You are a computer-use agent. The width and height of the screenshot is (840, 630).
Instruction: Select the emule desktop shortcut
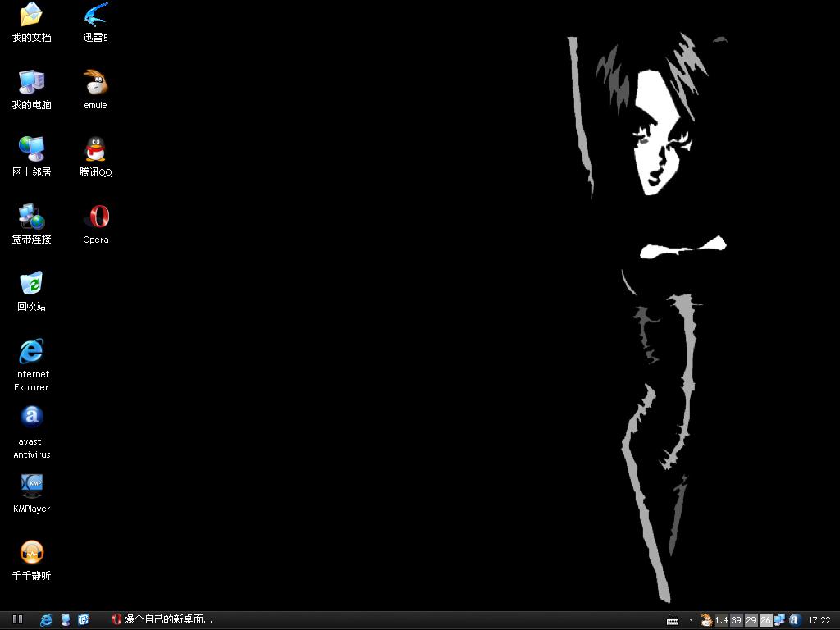pos(95,83)
